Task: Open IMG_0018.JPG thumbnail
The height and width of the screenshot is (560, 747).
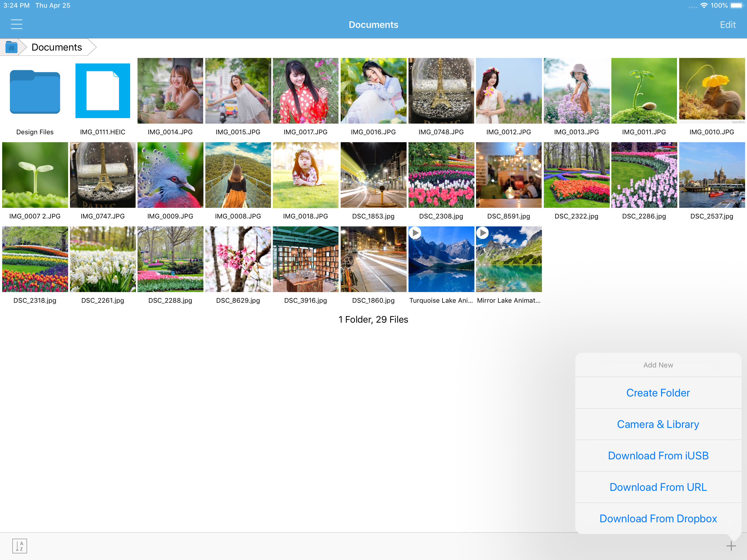Action: (x=306, y=175)
